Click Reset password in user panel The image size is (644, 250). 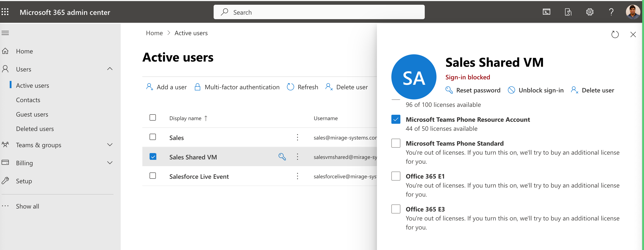(x=473, y=90)
